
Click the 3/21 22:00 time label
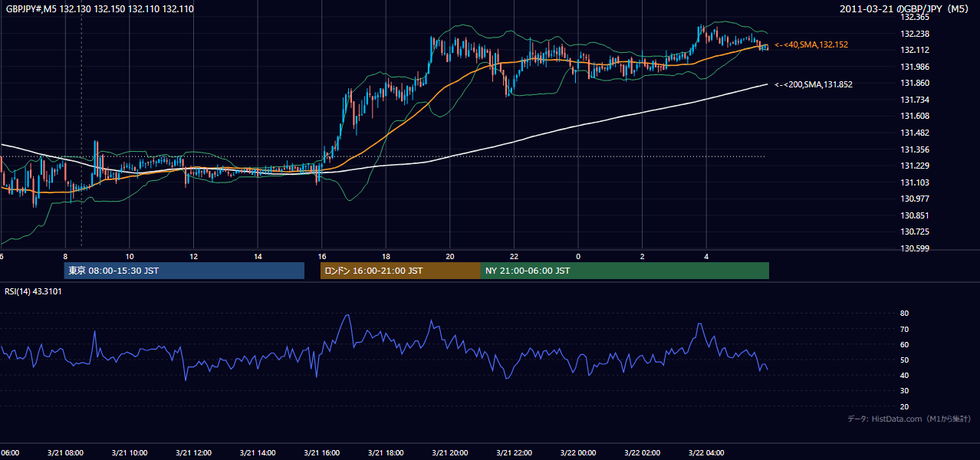(515, 453)
